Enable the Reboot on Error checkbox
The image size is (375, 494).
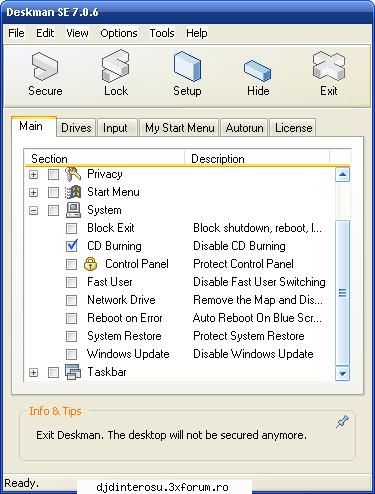click(x=71, y=318)
